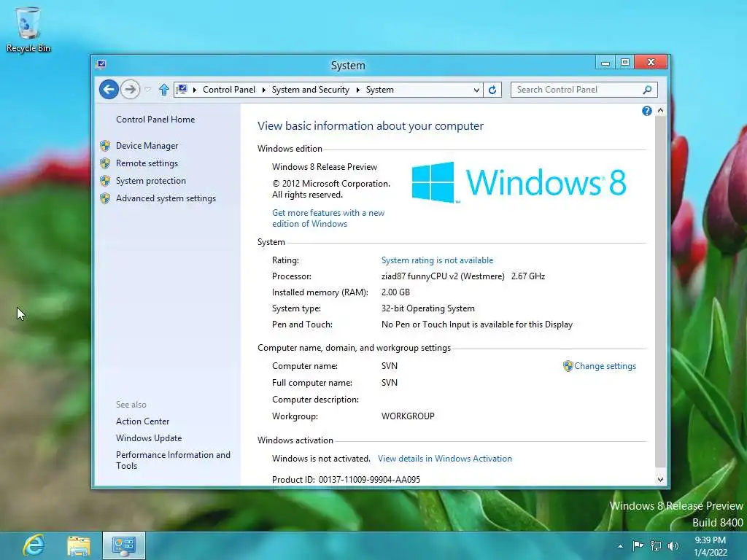The width and height of the screenshot is (747, 560).
Task: Click the network tray icon
Action: click(656, 546)
